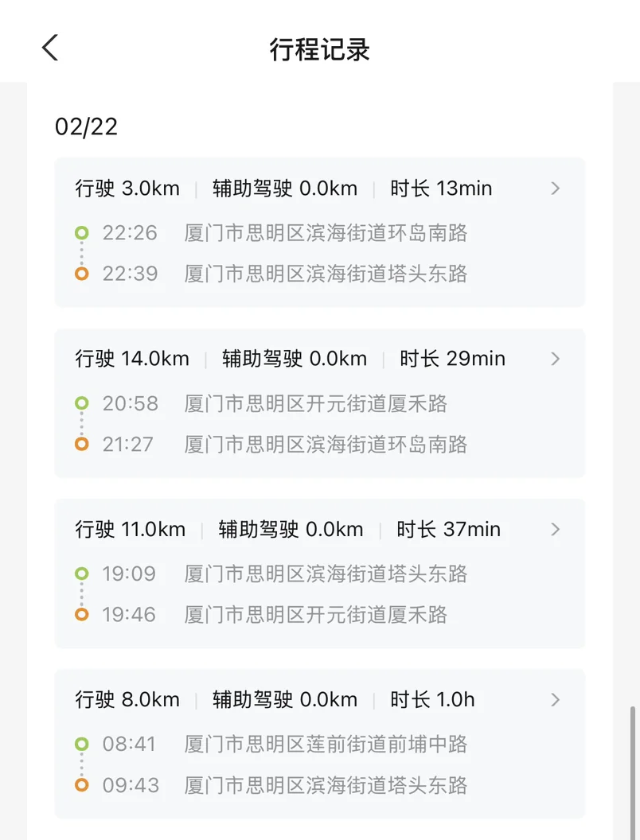Expand the 1.0h trip details chevron
The height and width of the screenshot is (840, 640).
point(556,700)
